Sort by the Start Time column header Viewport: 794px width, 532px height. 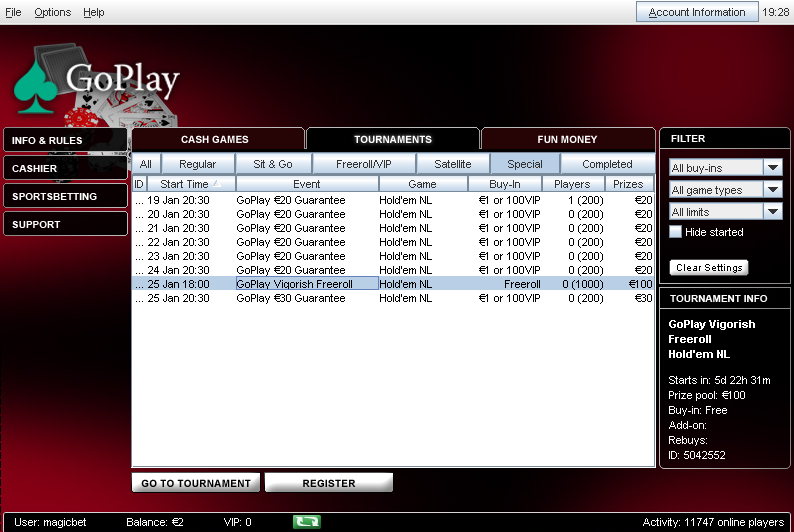(x=191, y=184)
